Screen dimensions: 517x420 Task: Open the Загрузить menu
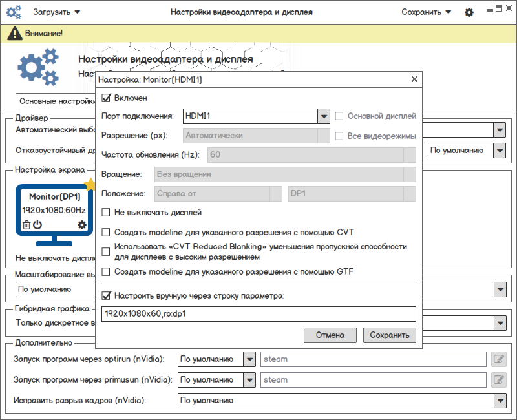pos(56,12)
